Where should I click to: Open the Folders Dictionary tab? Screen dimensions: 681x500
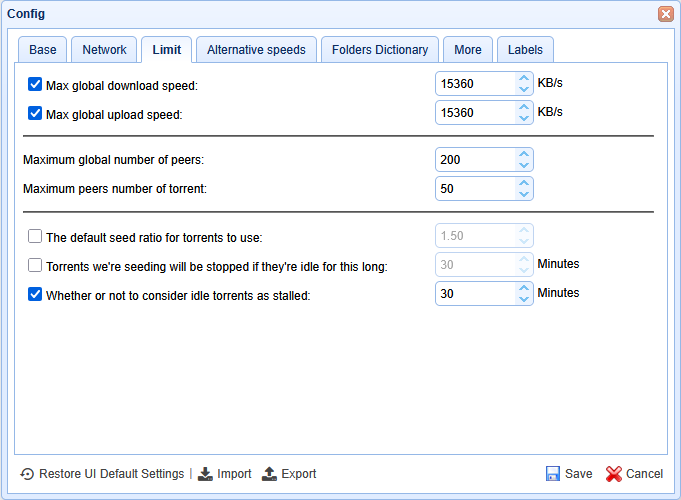click(x=380, y=50)
